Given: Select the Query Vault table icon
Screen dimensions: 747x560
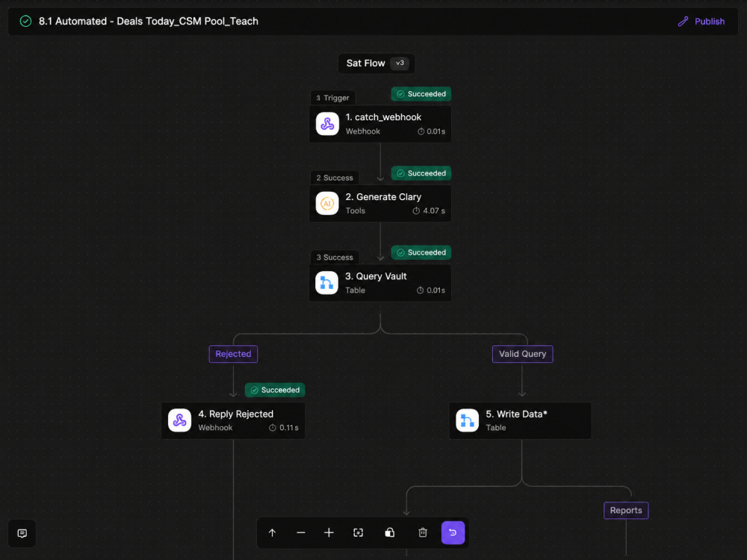Looking at the screenshot, I should [x=327, y=283].
